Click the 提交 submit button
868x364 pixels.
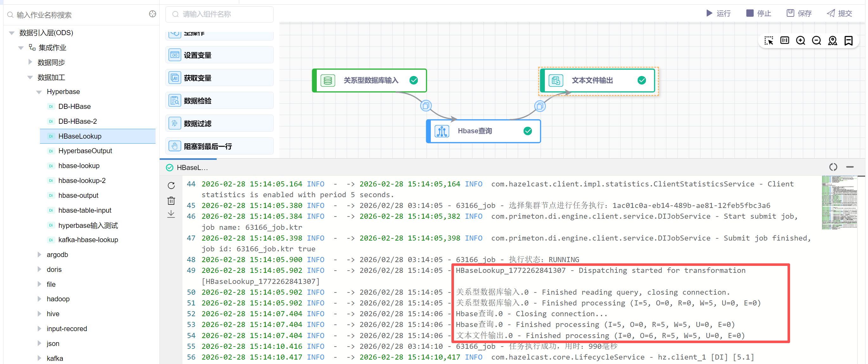click(839, 13)
